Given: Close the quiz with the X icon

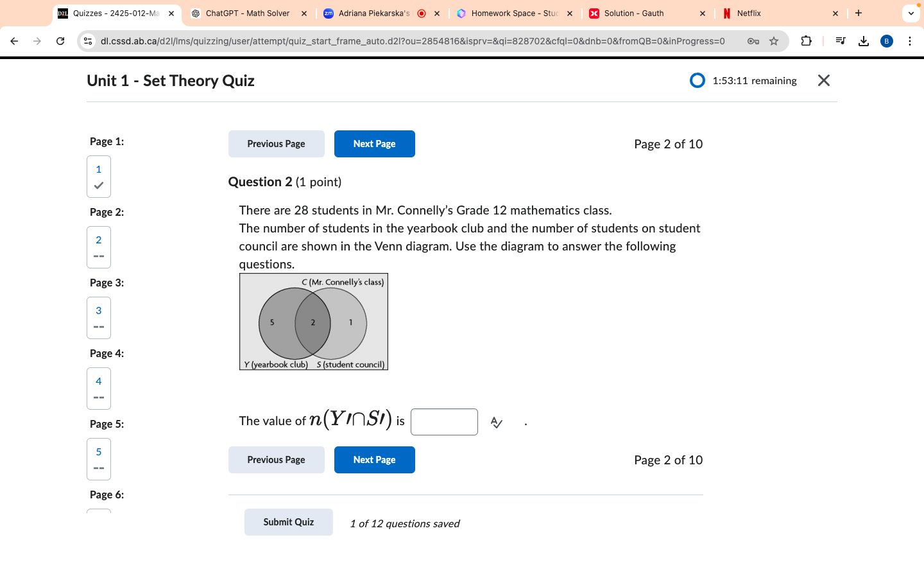Looking at the screenshot, I should [824, 80].
